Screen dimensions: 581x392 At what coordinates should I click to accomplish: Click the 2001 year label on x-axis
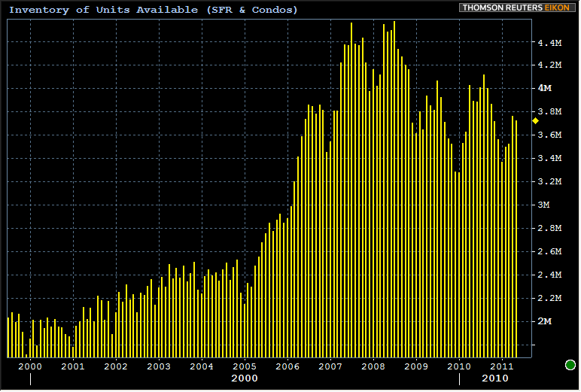pos(73,366)
